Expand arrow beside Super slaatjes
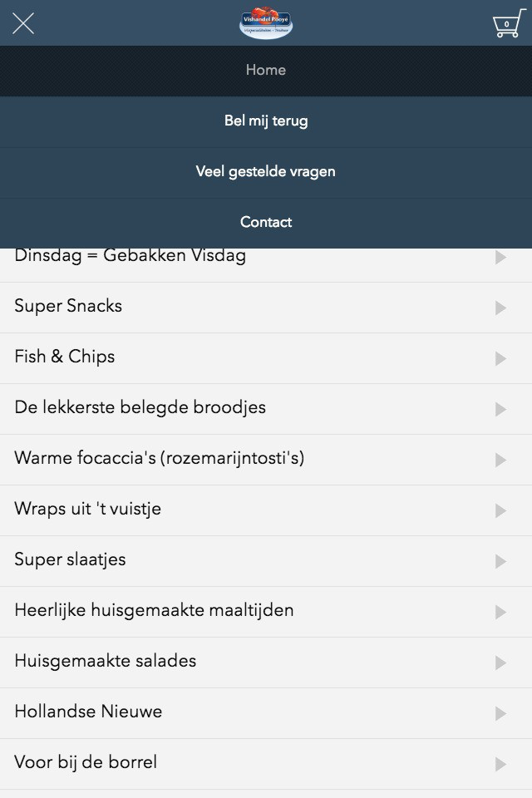 tap(500, 562)
